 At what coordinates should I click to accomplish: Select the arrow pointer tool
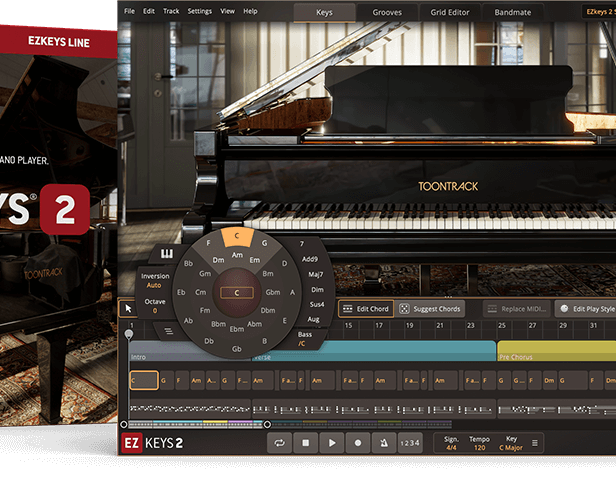click(128, 308)
